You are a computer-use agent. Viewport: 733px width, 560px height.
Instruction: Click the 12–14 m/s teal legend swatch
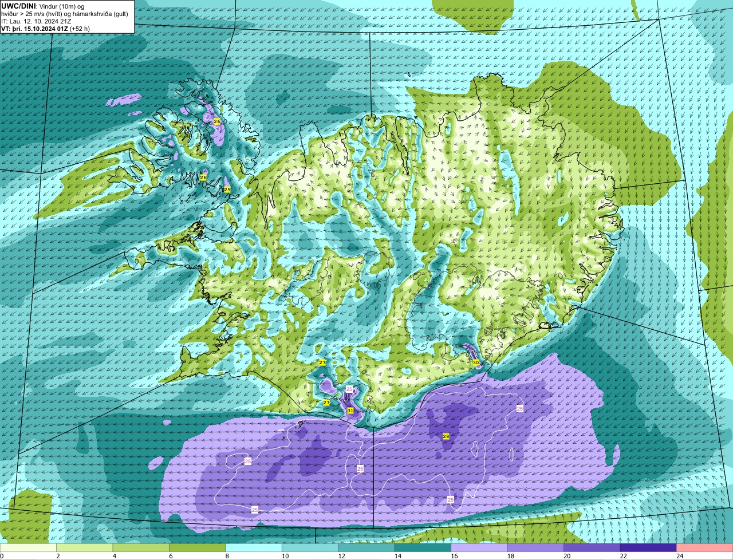(x=366, y=548)
